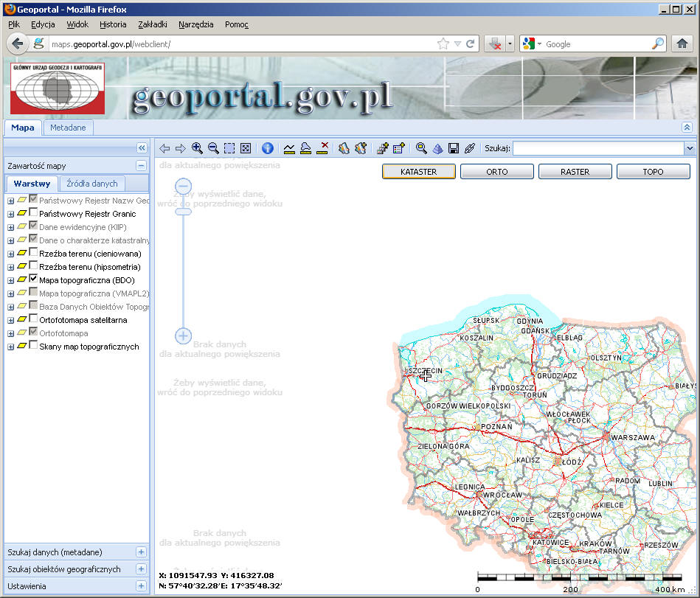700x598 pixels.
Task: Click the add map layer icon
Action: point(360,148)
